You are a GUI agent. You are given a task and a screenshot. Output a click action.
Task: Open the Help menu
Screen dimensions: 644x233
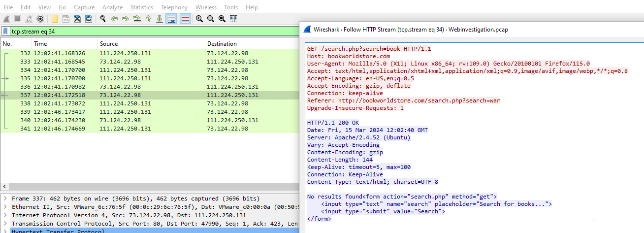[x=252, y=7]
